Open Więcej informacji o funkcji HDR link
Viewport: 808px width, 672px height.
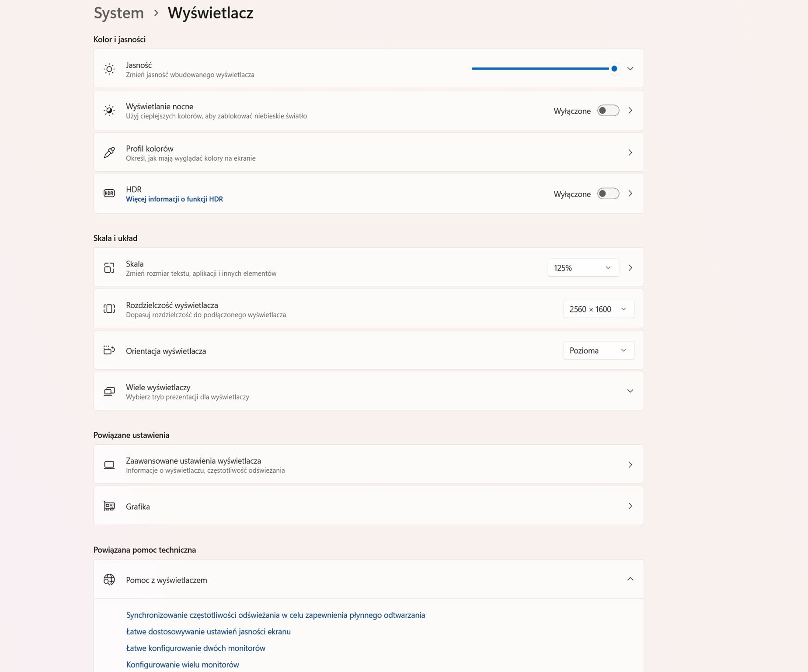(174, 199)
